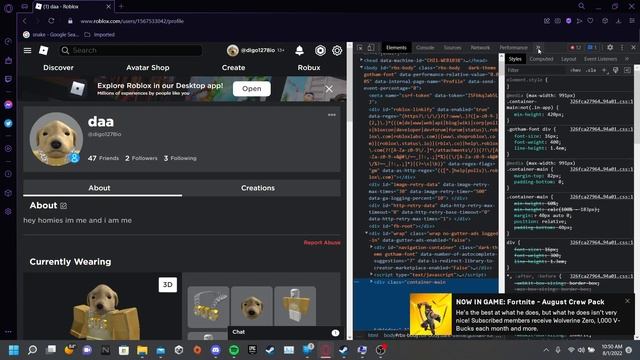Open the Roblox hamburger navigation menu
Screen dimensions: 640x360
[27, 50]
